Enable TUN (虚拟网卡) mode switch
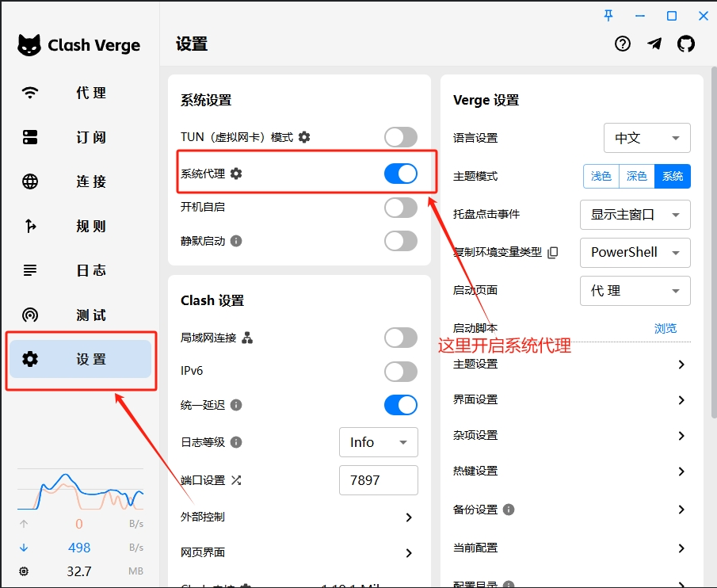 coord(401,137)
